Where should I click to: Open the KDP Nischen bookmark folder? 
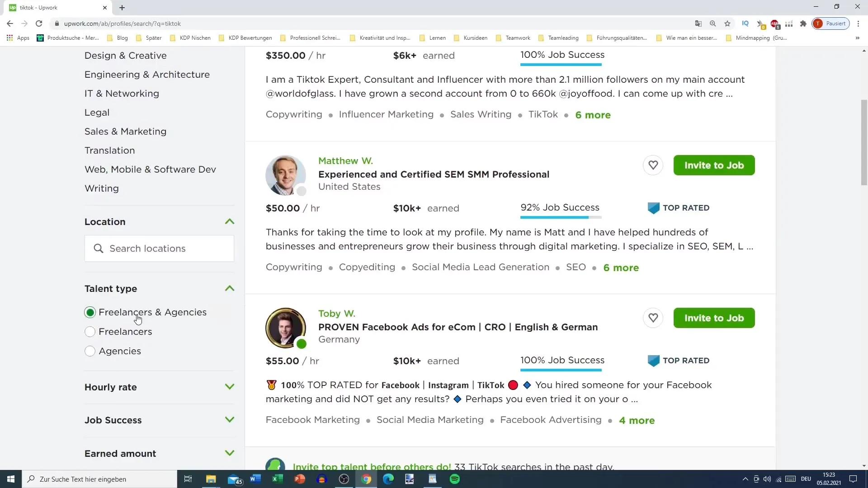190,38
